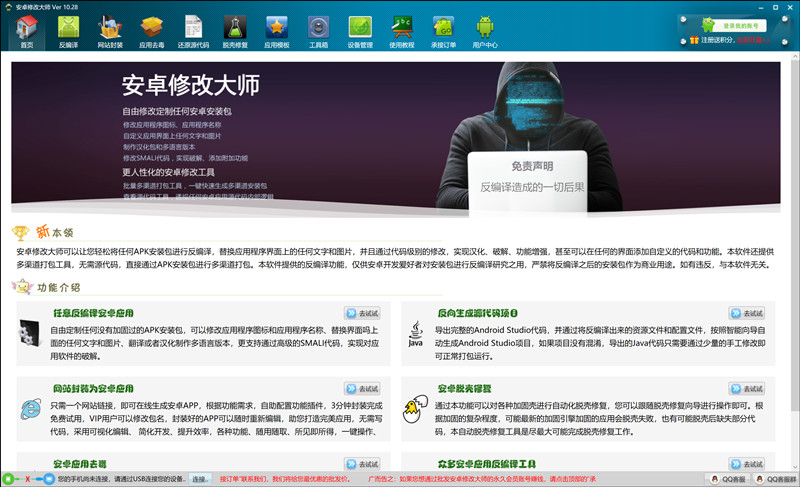Click 去试试 for 任意反编译安卓应用
This screenshot has height=487, width=800.
[362, 313]
